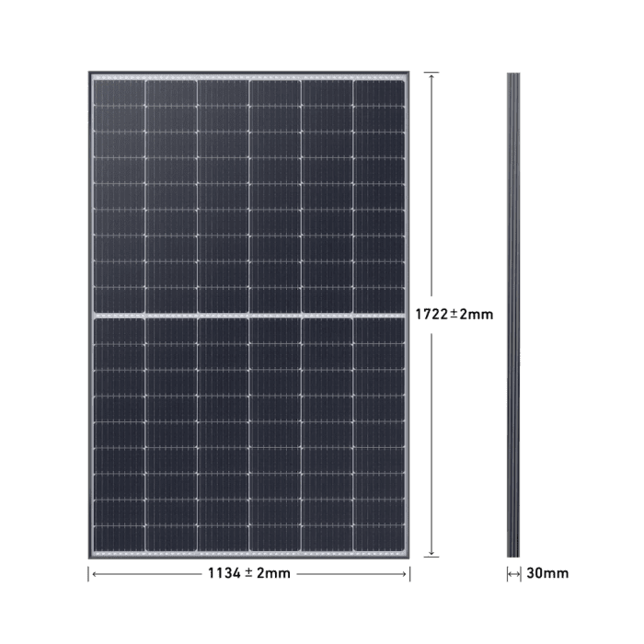This screenshot has height=644, width=644.
Task: Click the 1134 ± 2mm width label
Action: click(248, 574)
